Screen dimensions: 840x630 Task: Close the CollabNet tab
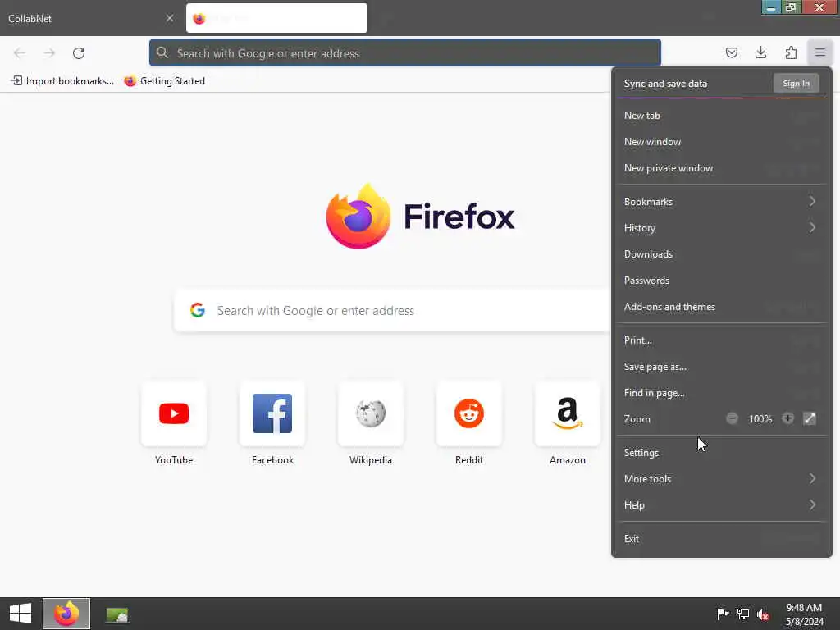coord(169,18)
